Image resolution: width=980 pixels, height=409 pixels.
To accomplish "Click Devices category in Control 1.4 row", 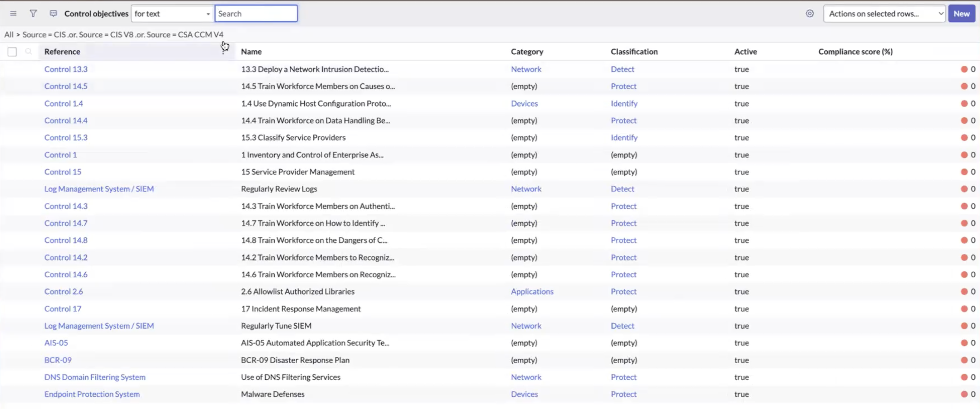I will [x=524, y=104].
